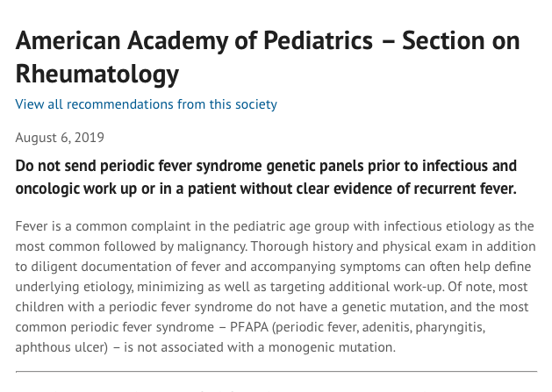Click the phrase 'monogenic mutation' at paragraph end
The width and height of the screenshot is (552, 392).
(x=331, y=347)
